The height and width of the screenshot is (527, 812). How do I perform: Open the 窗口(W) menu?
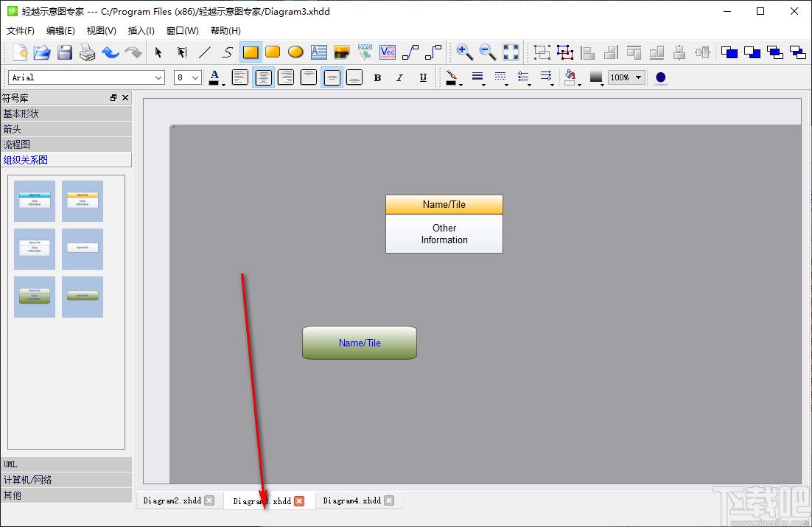coord(182,30)
